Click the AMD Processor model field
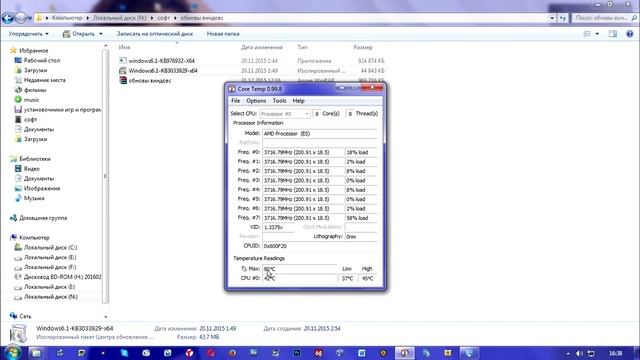The height and width of the screenshot is (360, 640). tap(320, 133)
